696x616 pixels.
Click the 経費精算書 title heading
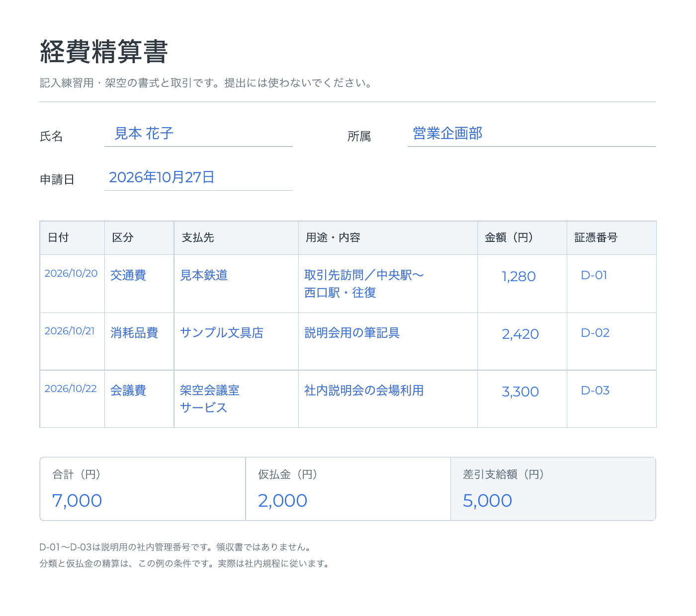tap(104, 52)
